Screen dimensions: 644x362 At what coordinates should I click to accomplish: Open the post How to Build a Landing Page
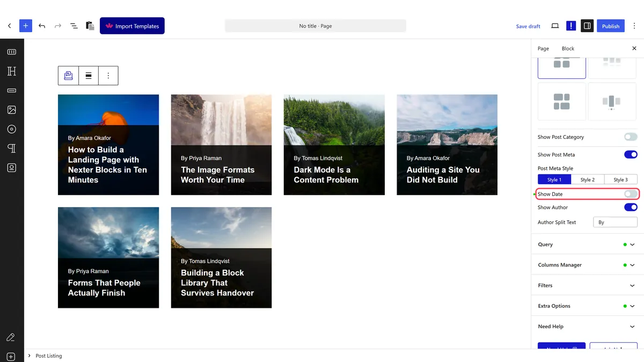pos(107,165)
